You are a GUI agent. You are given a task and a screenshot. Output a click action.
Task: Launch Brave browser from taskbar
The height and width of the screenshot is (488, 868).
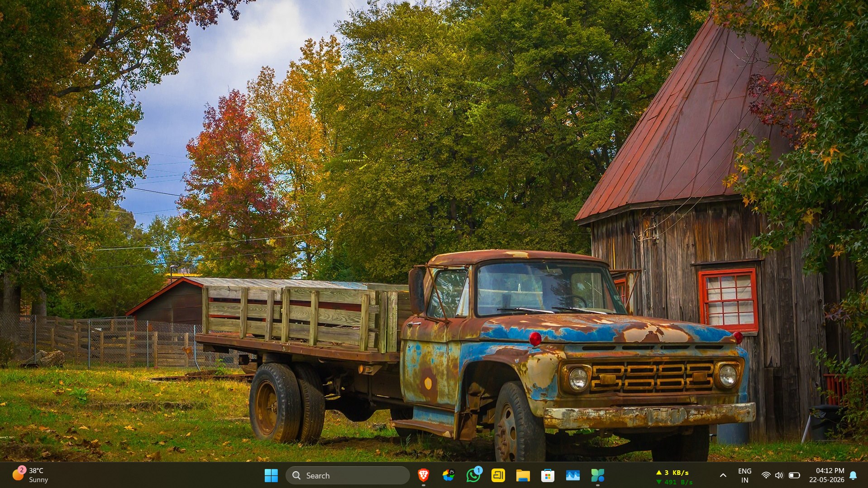point(423,475)
